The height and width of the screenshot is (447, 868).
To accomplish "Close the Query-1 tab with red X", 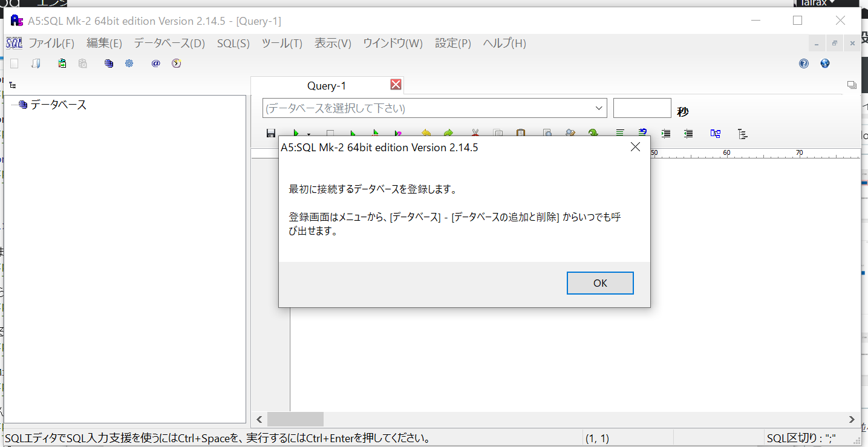I will [396, 84].
